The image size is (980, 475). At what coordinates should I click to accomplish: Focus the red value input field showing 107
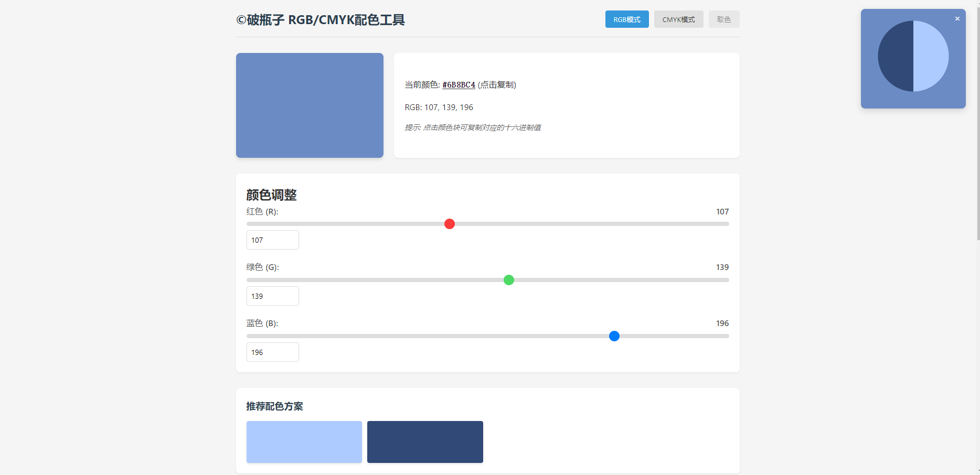pyautogui.click(x=272, y=240)
